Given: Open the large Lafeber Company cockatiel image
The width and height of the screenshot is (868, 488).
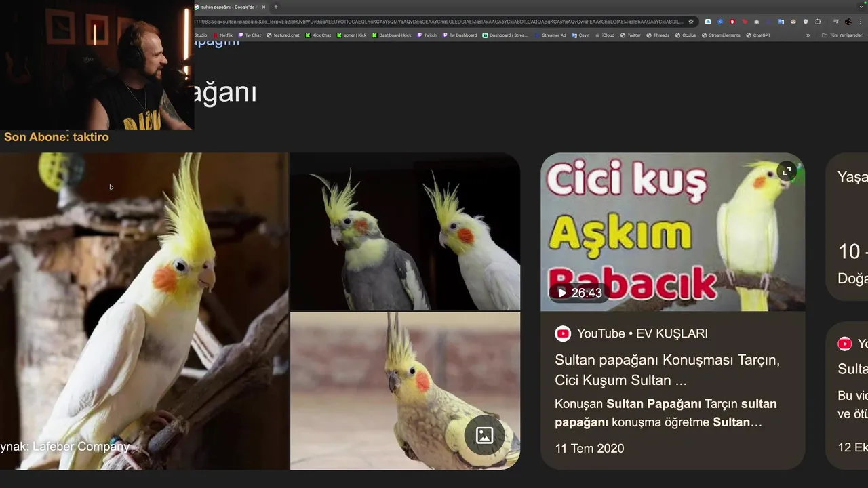Looking at the screenshot, I should click(144, 311).
